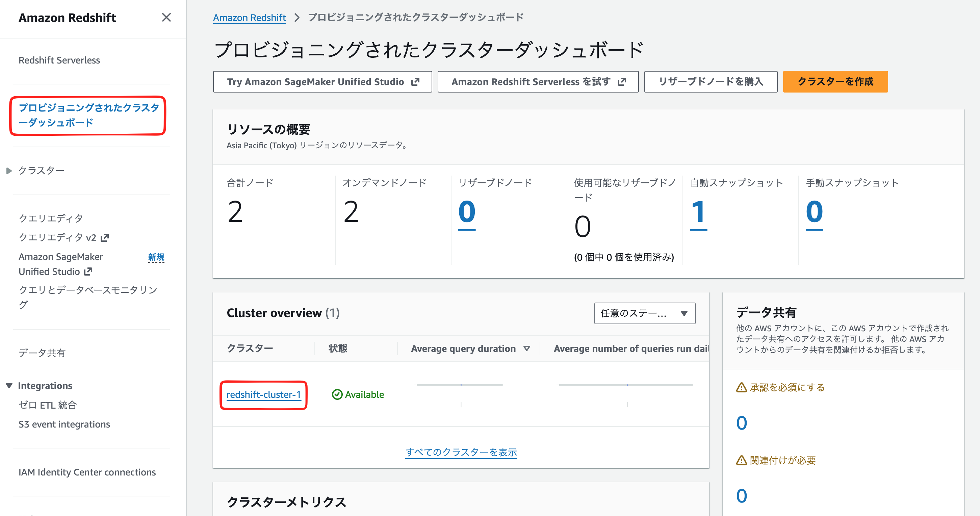This screenshot has width=980, height=516.
Task: Open ゼロ ETL 統合 in sidebar
Action: pos(48,405)
